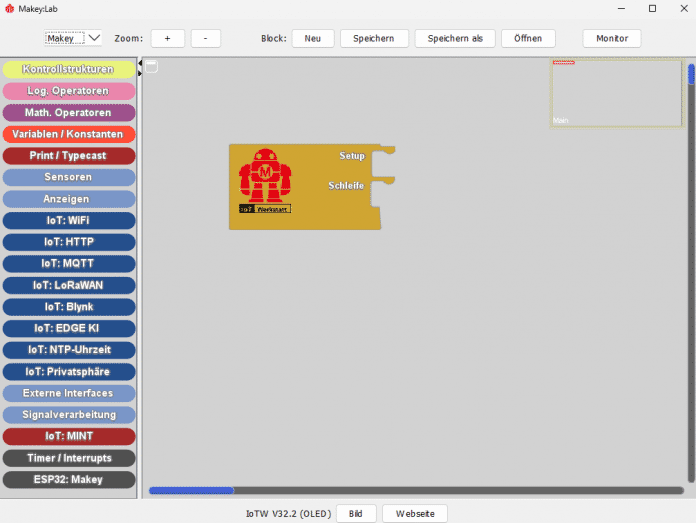Screen dimensions: 696x523
Task: Expand the Kontrollstrukturen block category
Action: point(68,69)
